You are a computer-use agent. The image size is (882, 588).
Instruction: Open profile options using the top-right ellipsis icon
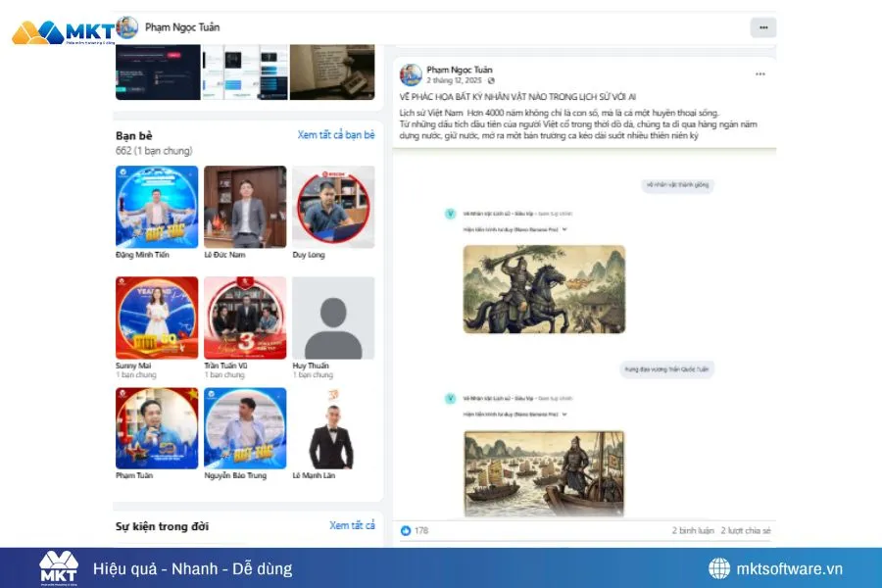763,27
